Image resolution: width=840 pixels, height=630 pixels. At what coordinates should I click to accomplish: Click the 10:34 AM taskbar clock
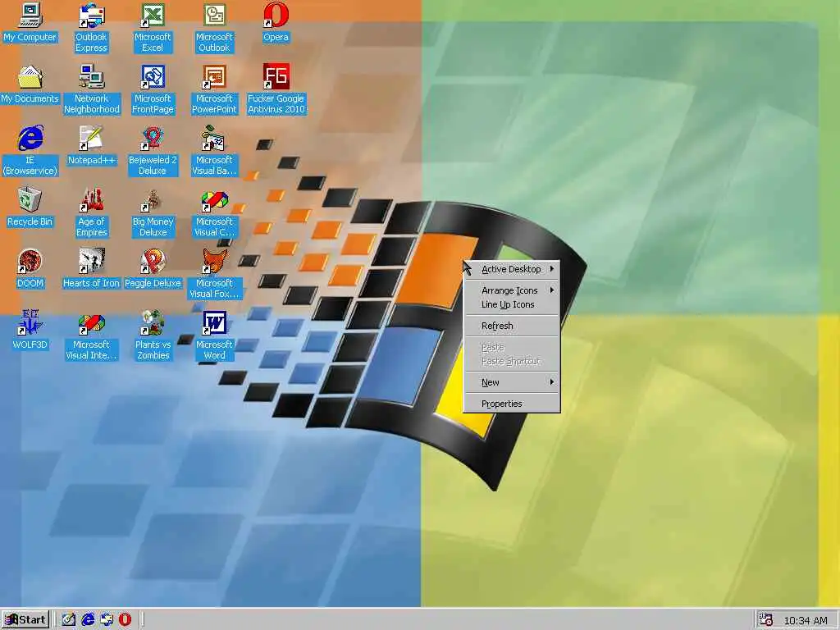(806, 620)
